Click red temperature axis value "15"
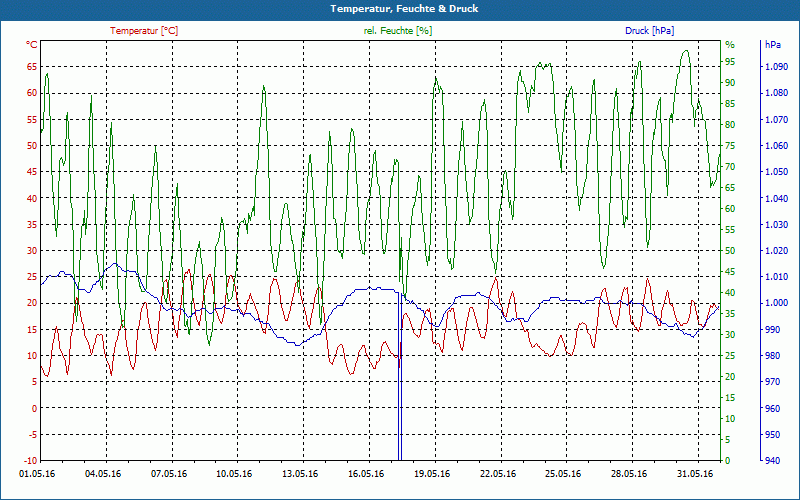Image resolution: width=800 pixels, height=500 pixels. [32, 330]
